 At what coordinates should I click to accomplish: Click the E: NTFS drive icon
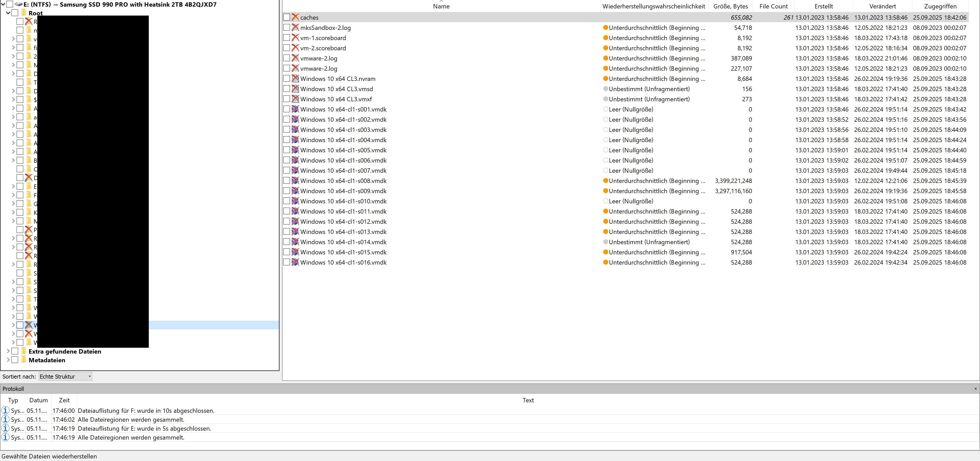[19, 5]
